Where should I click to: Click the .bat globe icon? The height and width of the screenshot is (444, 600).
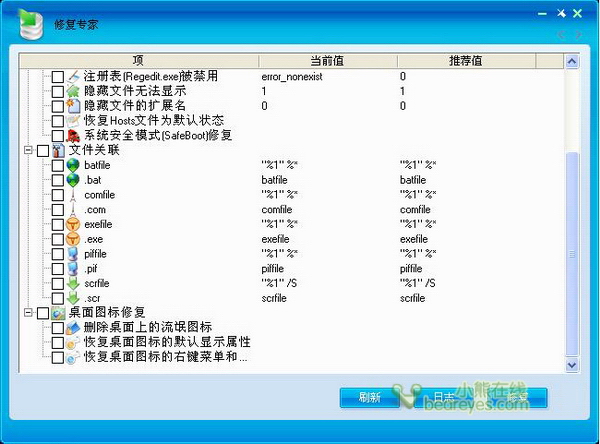pos(73,180)
